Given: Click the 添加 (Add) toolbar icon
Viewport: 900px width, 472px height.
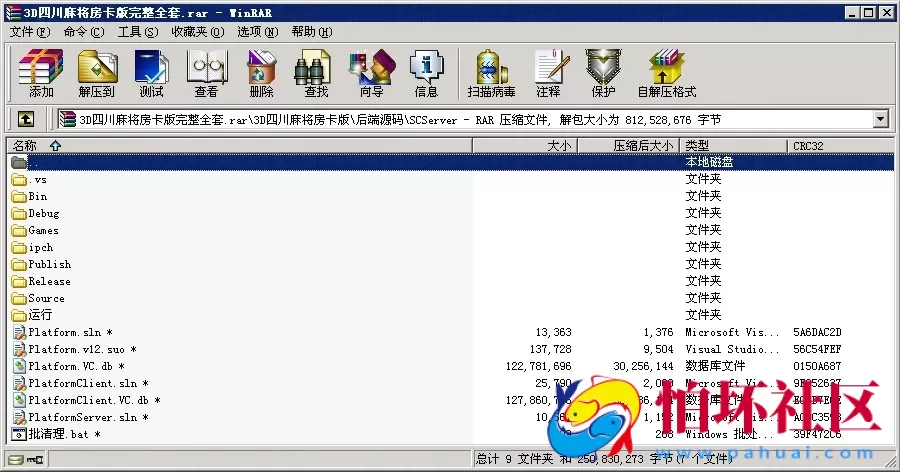Looking at the screenshot, I should pyautogui.click(x=41, y=73).
